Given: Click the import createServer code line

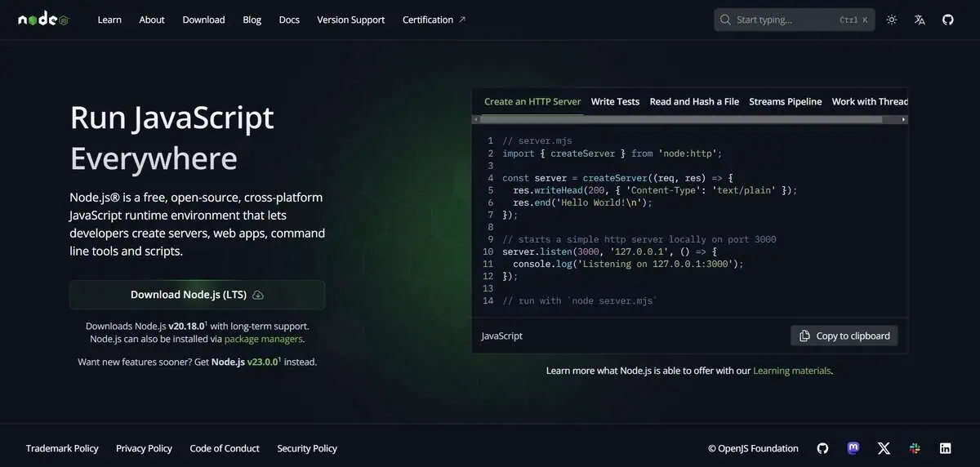Looking at the screenshot, I should click(x=612, y=153).
